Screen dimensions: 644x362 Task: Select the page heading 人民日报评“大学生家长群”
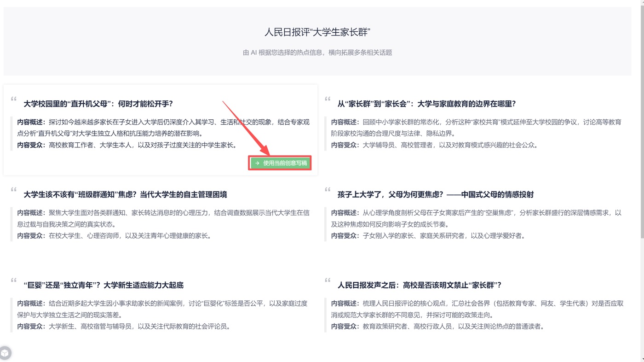tap(317, 32)
